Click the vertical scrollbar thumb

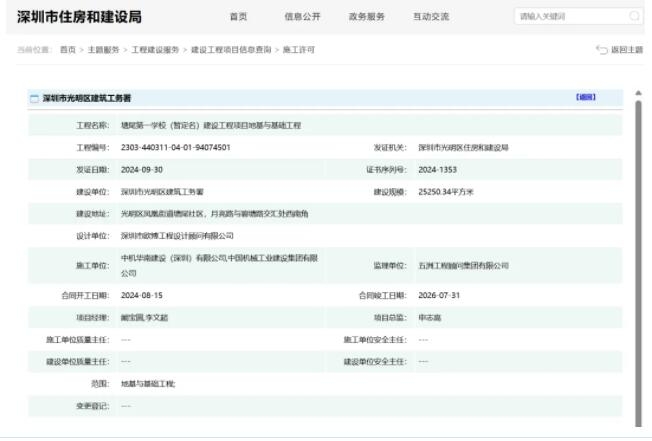(x=638, y=250)
